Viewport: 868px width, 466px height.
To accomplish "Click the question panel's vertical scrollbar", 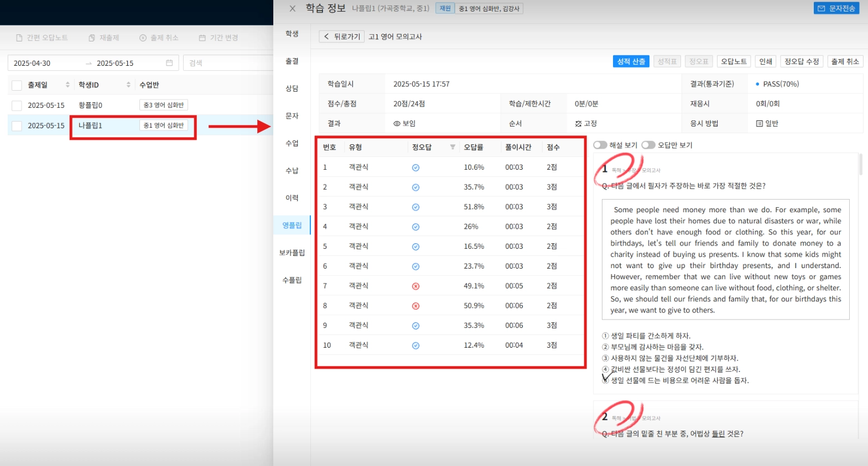I will tap(861, 164).
